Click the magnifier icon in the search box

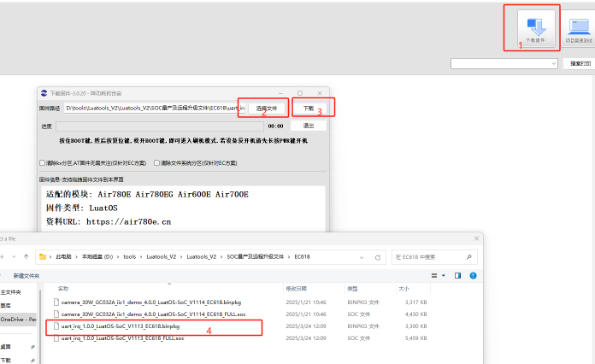[x=469, y=257]
